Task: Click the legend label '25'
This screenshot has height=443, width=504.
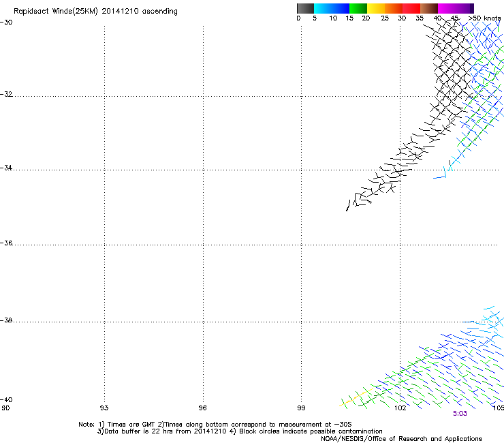Action: click(x=385, y=18)
